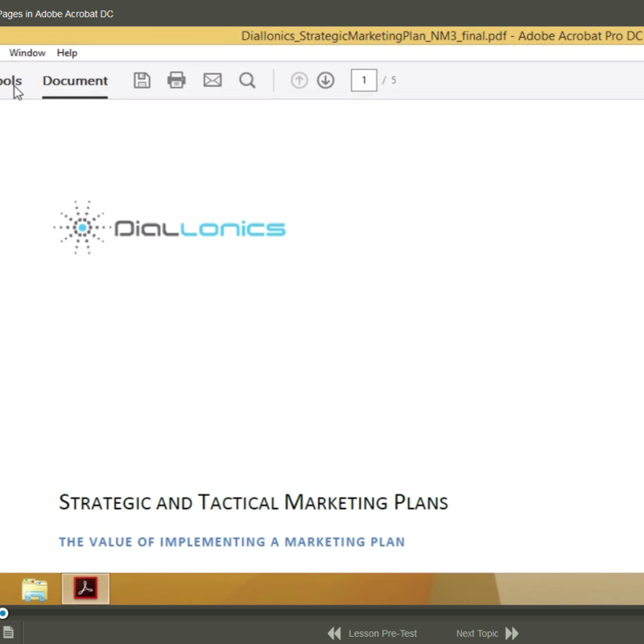Click the lesson progress slider handle
Viewport: 644px width, 644px height.
(3, 613)
